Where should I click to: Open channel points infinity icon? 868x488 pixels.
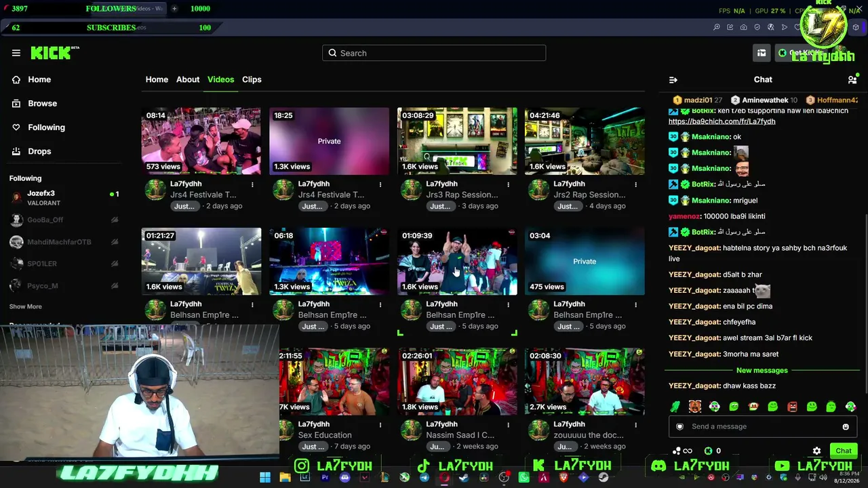(682, 451)
